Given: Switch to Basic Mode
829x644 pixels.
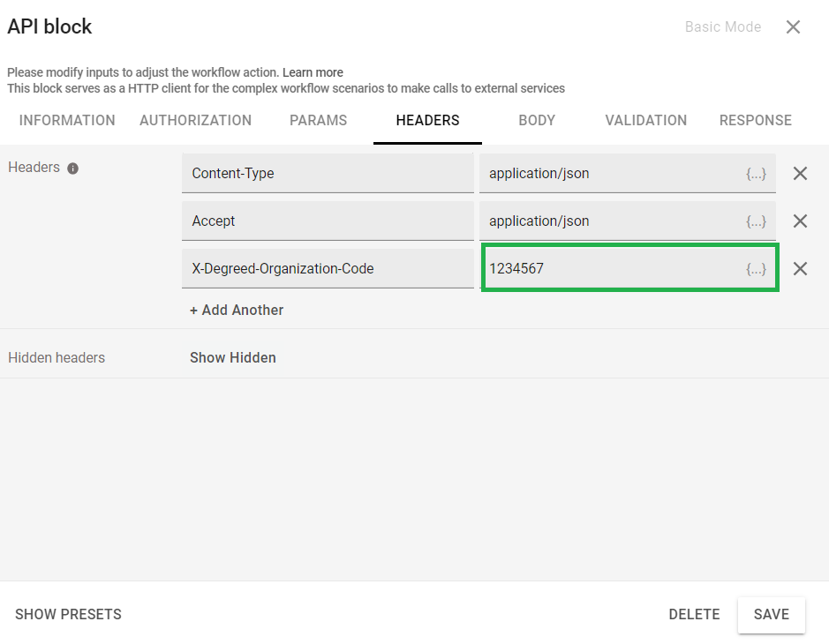Looking at the screenshot, I should [x=722, y=27].
